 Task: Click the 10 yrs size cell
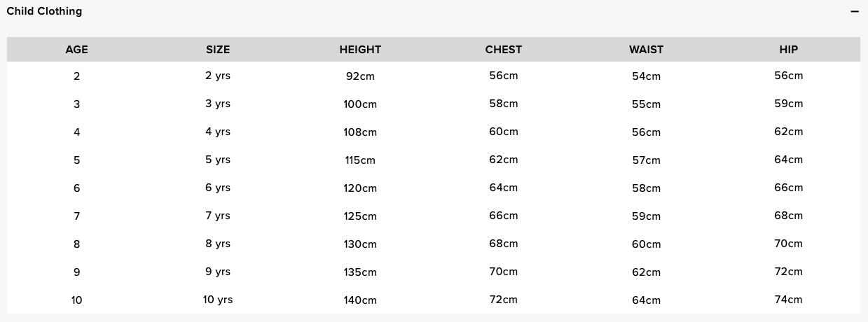[x=218, y=300]
